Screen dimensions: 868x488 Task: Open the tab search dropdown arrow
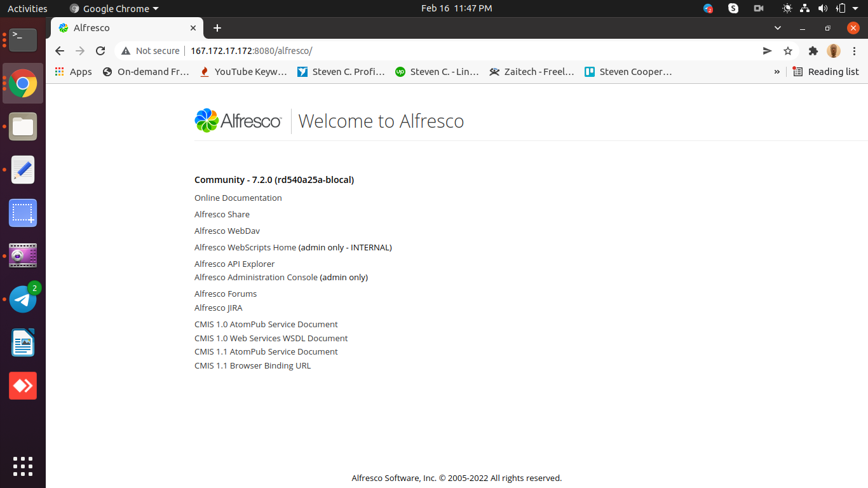point(778,28)
